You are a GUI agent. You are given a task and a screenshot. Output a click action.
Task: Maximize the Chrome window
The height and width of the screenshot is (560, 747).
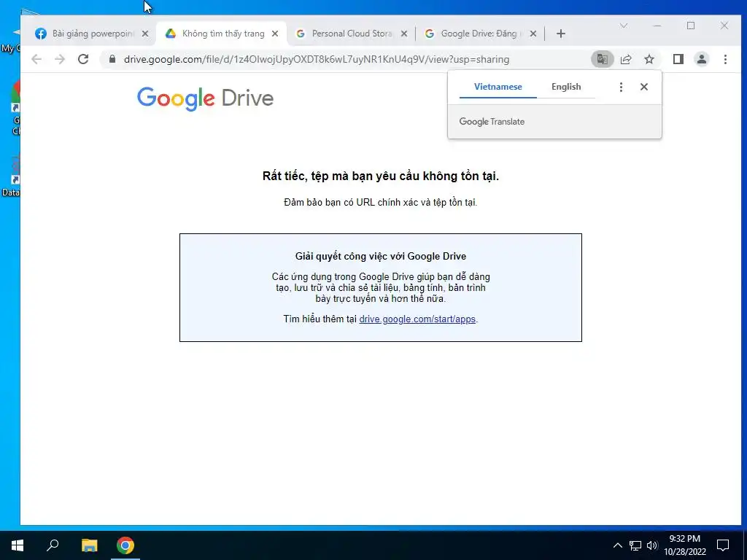[691, 26]
